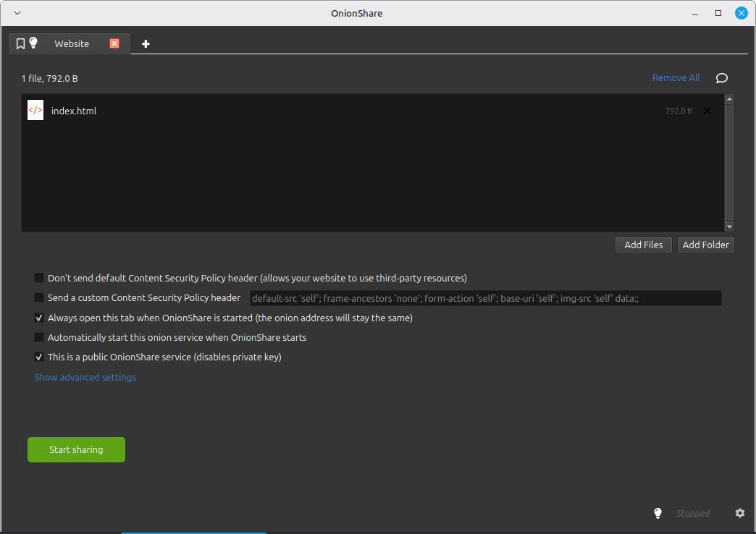Viewport: 756px width, 534px height.
Task: Open OnionShare settings via the gear icon
Action: point(739,513)
